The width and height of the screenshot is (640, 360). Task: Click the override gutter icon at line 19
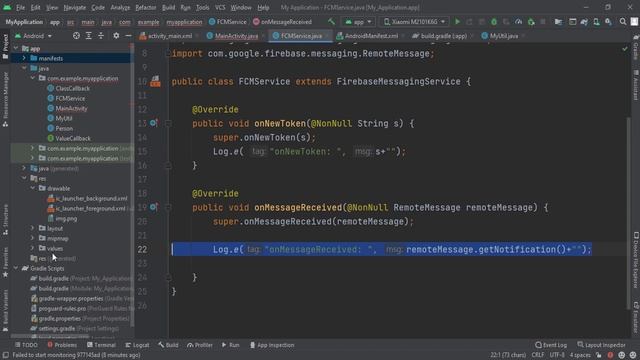[x=153, y=207]
